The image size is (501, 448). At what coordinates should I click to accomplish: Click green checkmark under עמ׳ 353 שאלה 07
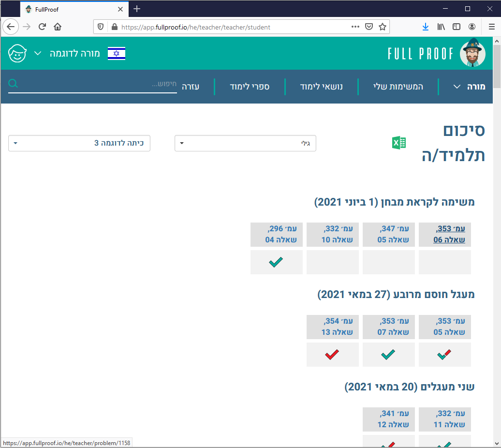388,355
